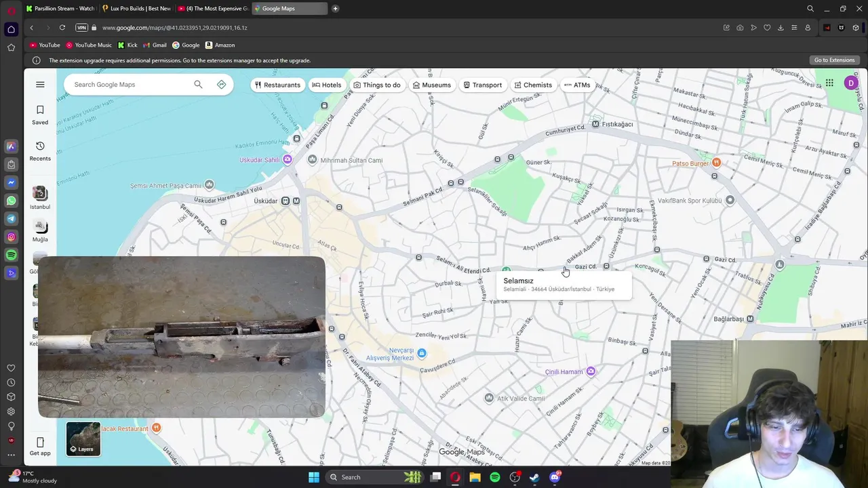Viewport: 868px width, 488px height.
Task: Filter map by Chemists
Action: [533, 85]
